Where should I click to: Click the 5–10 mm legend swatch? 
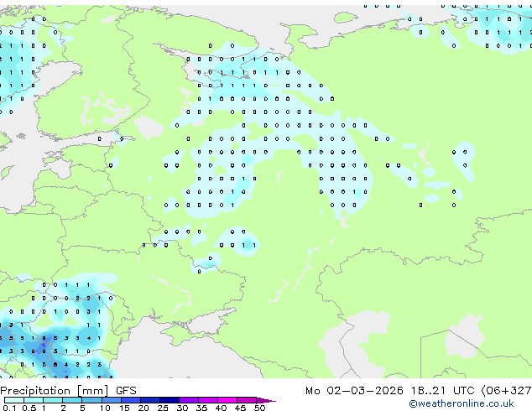pyautogui.click(x=91, y=400)
